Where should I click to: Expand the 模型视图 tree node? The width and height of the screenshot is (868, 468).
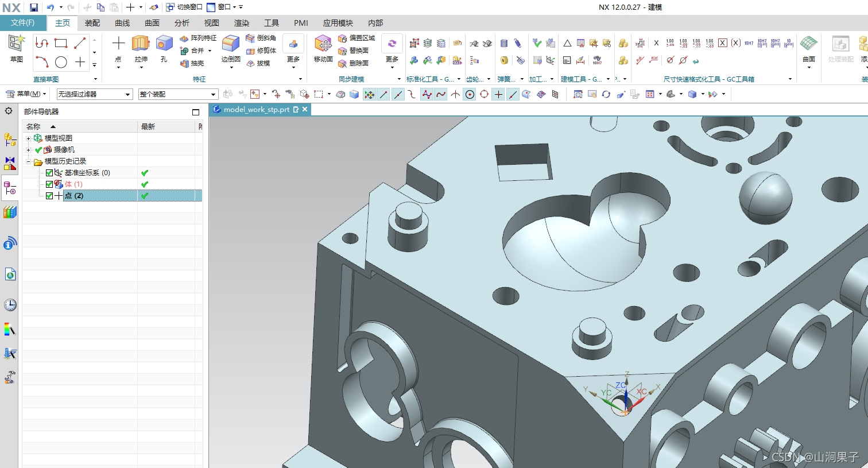tap(28, 138)
